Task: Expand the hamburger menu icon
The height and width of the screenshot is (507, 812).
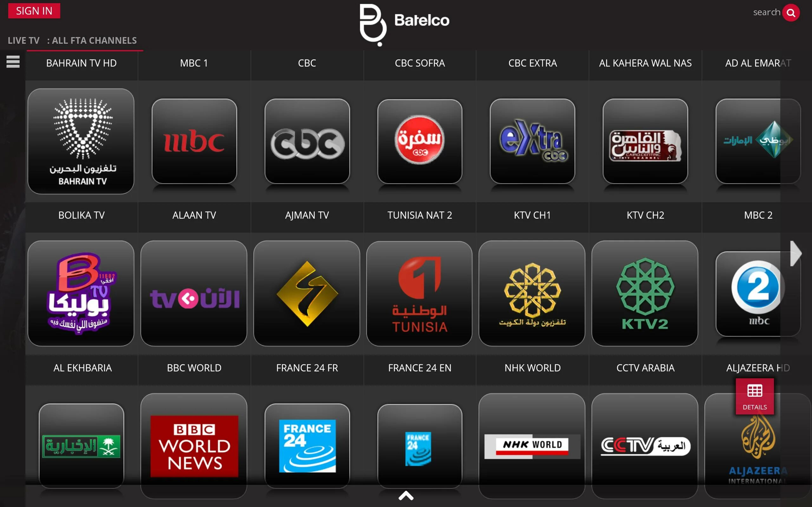Action: click(x=13, y=62)
